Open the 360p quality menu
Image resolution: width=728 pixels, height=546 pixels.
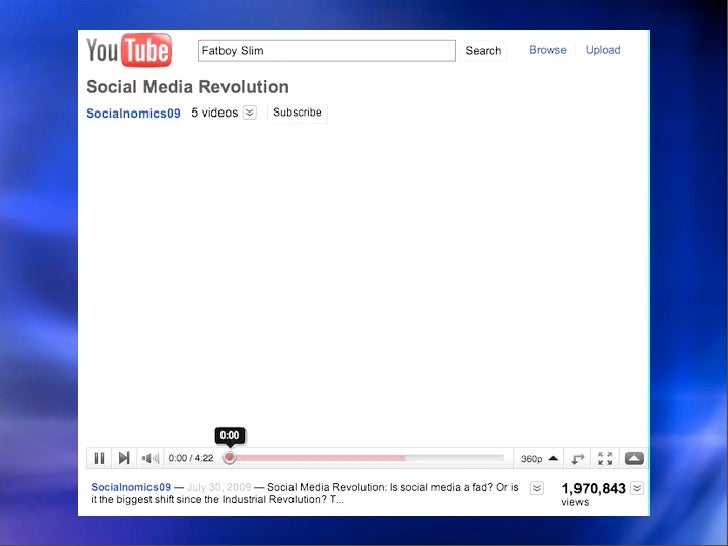click(x=539, y=459)
